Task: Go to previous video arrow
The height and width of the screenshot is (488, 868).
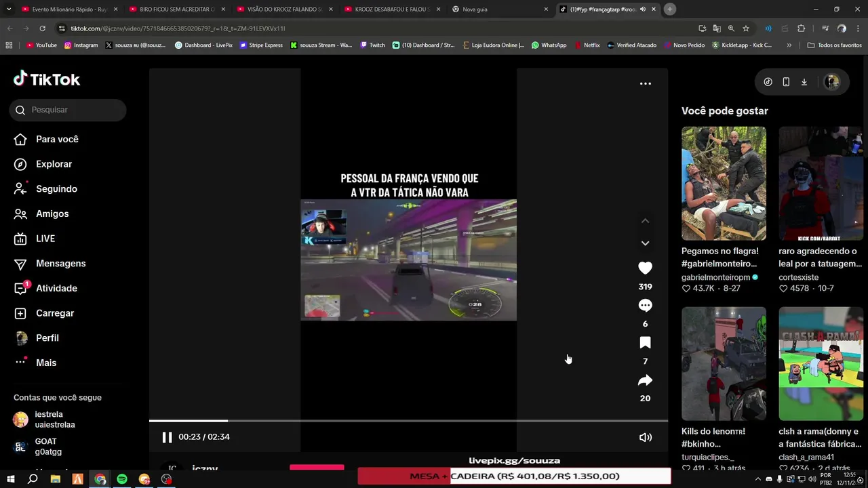Action: pos(646,221)
